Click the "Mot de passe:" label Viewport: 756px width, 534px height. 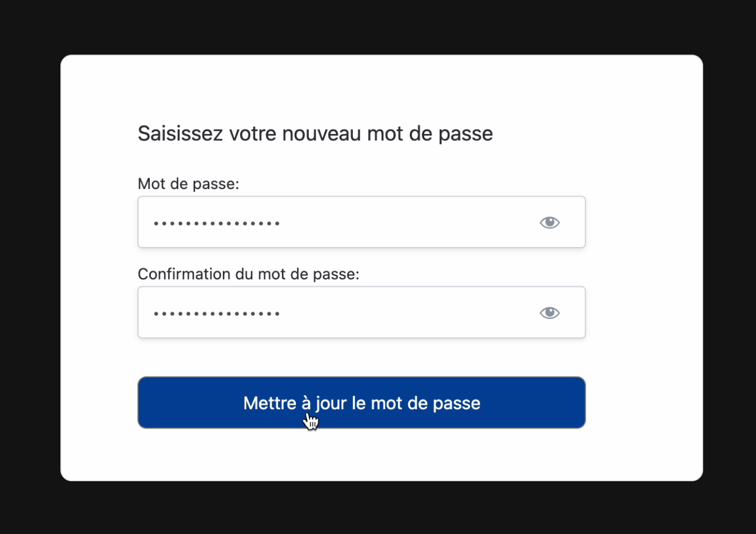coord(188,184)
